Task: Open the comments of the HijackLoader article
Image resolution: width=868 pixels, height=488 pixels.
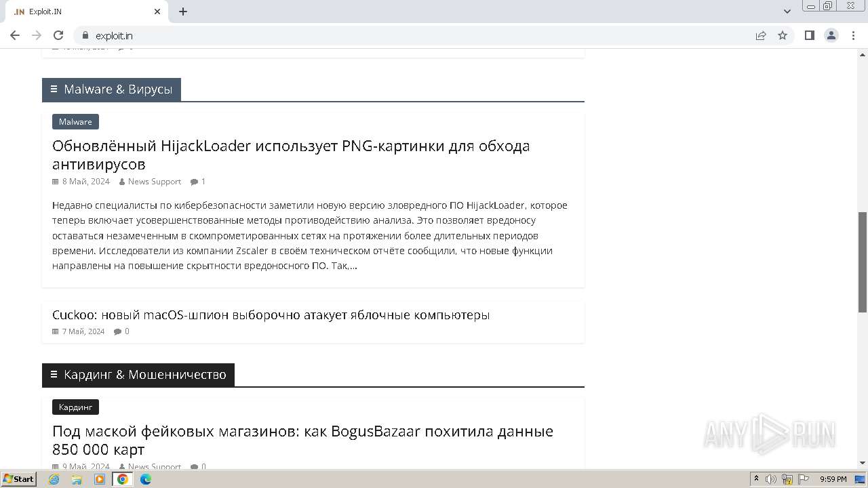Action: pyautogui.click(x=198, y=182)
